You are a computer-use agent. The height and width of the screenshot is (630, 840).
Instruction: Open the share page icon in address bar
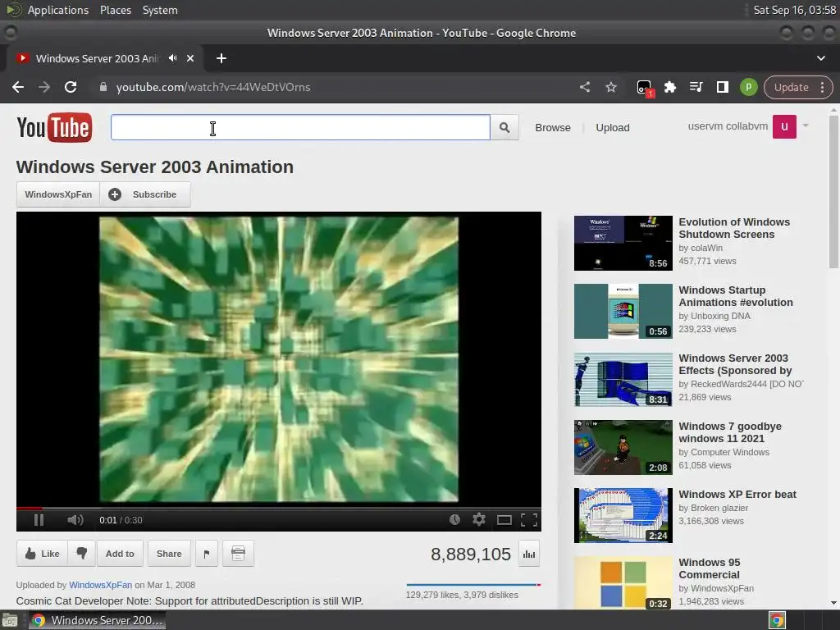[585, 87]
